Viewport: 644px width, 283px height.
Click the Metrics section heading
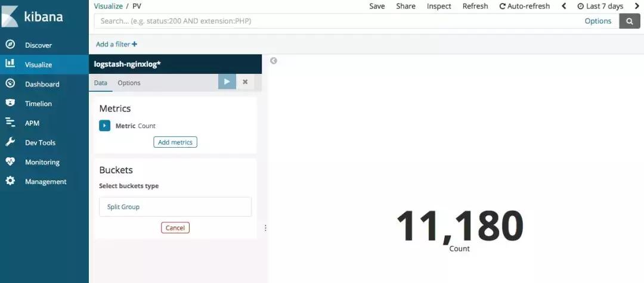(x=115, y=108)
